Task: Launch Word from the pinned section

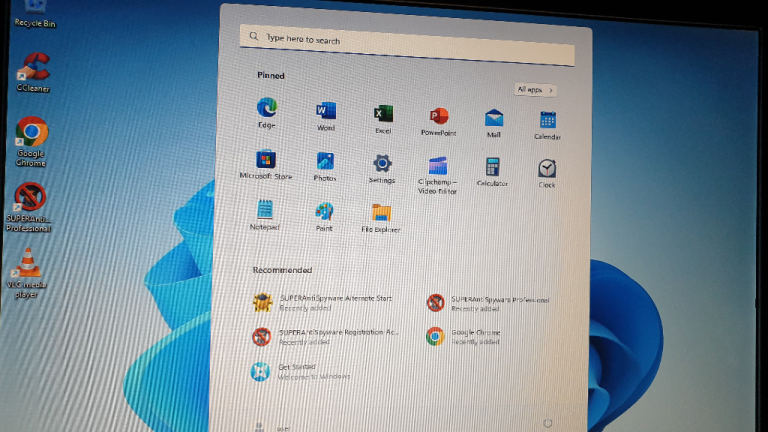Action: pos(326,111)
